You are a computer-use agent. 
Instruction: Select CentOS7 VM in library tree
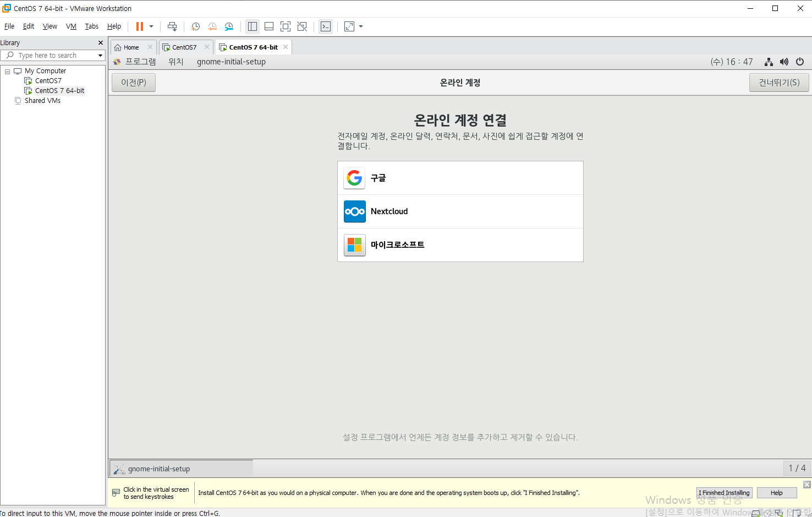point(48,81)
